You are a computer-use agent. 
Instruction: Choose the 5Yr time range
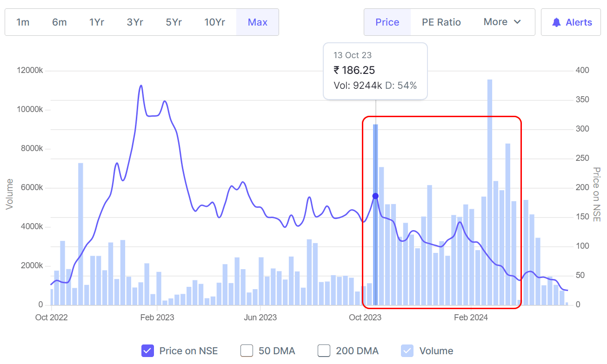tap(173, 22)
